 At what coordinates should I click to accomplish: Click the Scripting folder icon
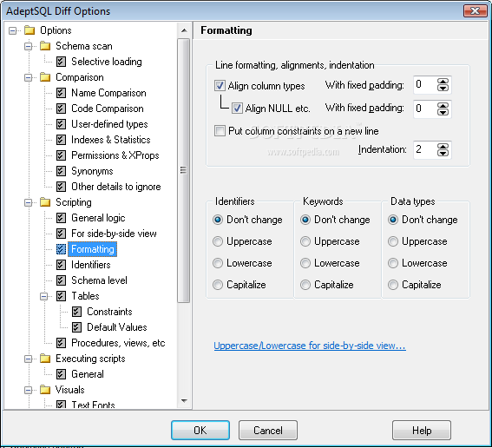coord(45,202)
